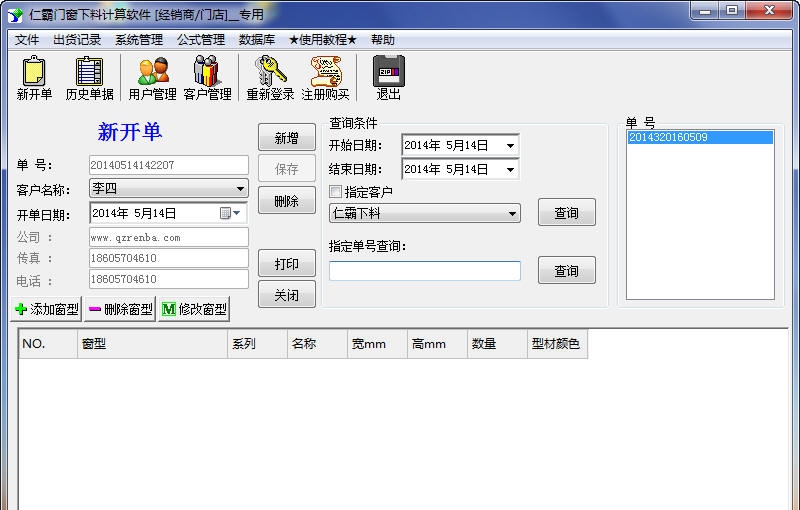Image resolution: width=800 pixels, height=510 pixels.
Task: Select order 2014320160509 in list
Action: [700, 137]
